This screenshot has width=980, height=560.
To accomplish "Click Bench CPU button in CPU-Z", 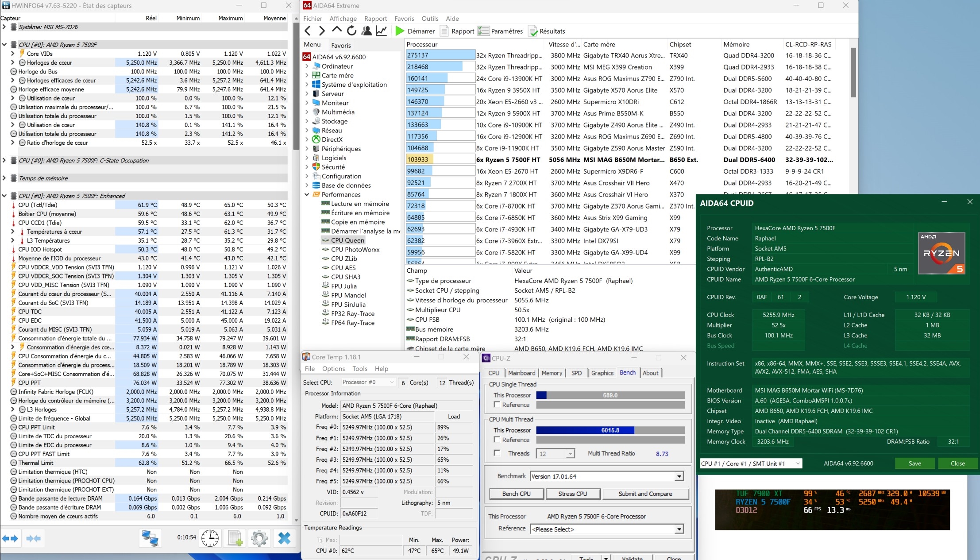I will tap(516, 494).
